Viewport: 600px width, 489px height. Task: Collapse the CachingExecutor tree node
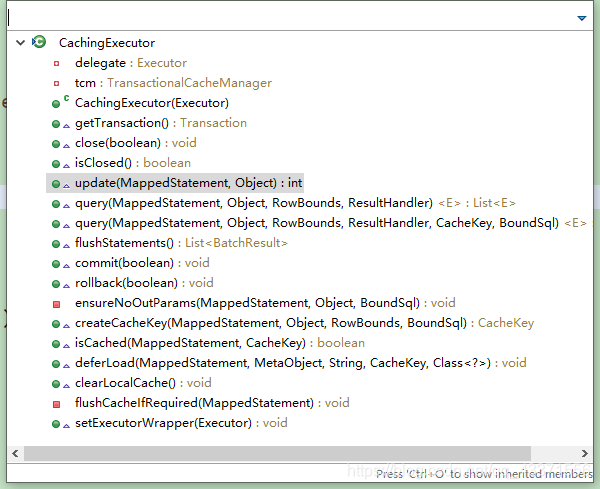coord(20,42)
